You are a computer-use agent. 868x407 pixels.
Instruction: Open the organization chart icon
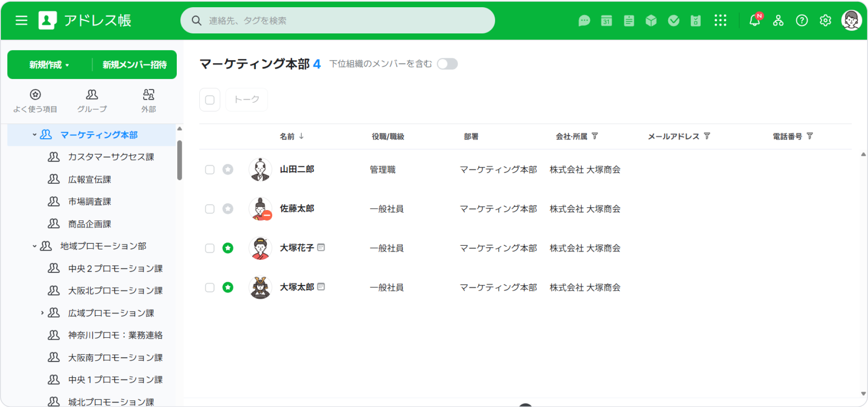778,20
